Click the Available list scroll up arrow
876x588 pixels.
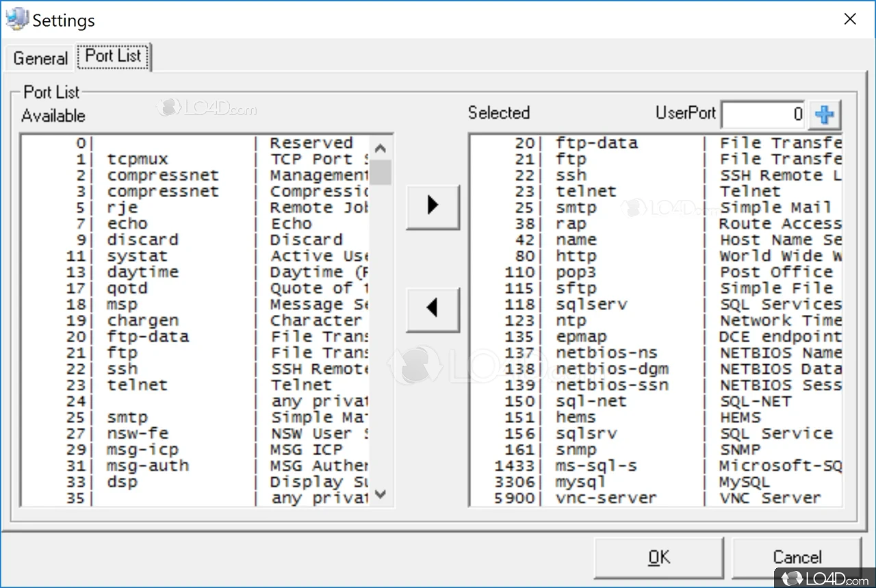(381, 148)
